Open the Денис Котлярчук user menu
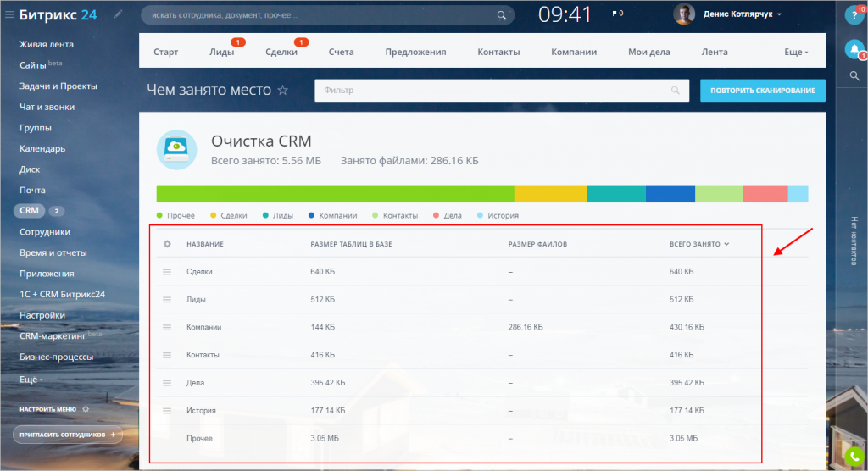This screenshot has width=868, height=471. (x=739, y=14)
